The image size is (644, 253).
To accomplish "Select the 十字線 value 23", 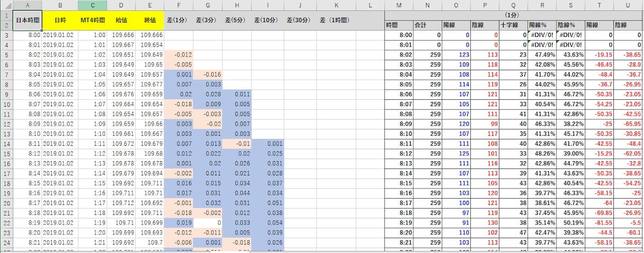I will pyautogui.click(x=513, y=54).
